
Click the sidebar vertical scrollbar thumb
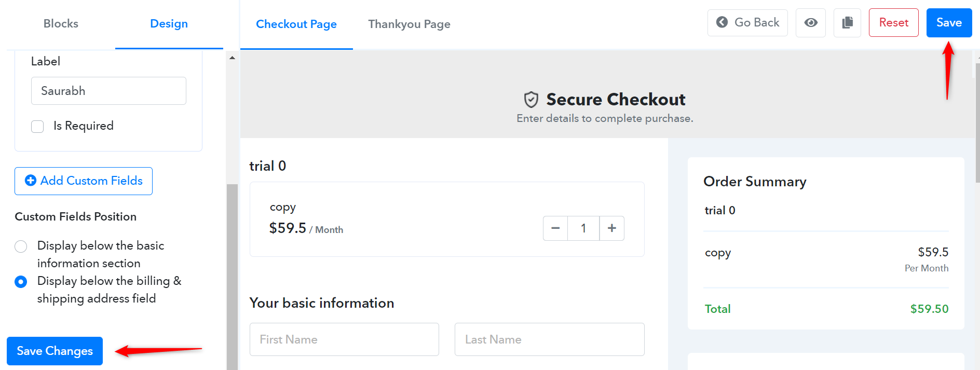(232, 277)
